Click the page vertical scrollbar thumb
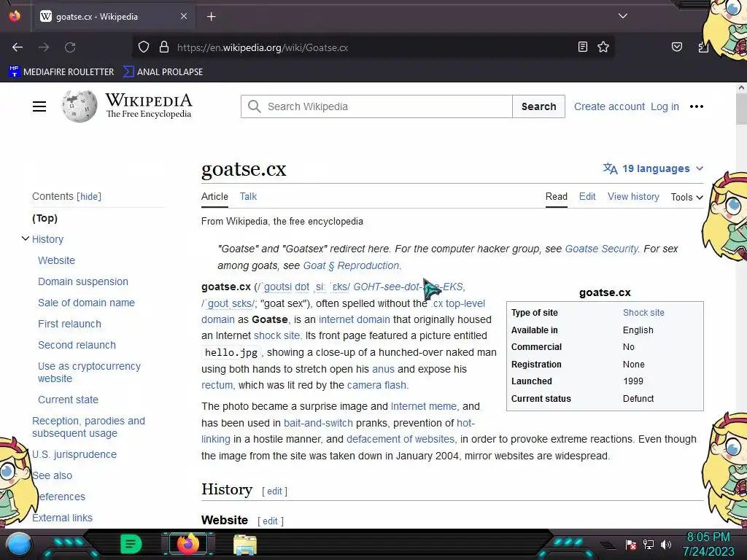 click(741, 109)
